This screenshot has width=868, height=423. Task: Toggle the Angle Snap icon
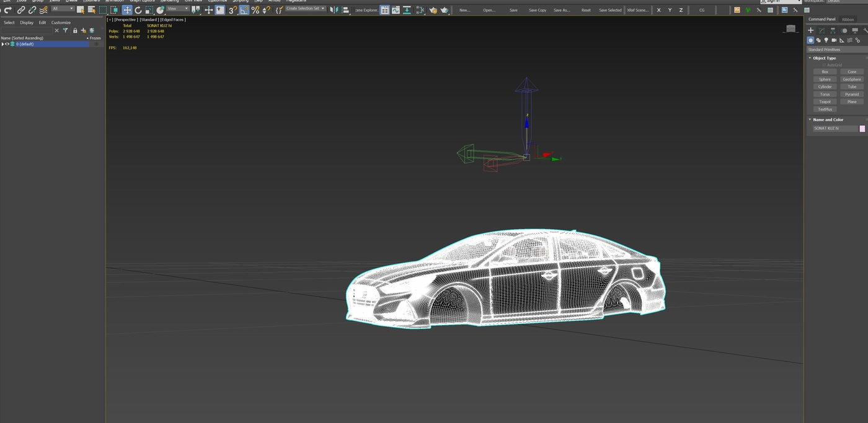coord(244,10)
